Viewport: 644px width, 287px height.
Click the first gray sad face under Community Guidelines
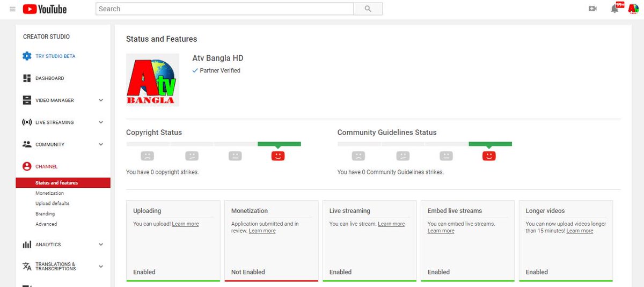tap(358, 156)
